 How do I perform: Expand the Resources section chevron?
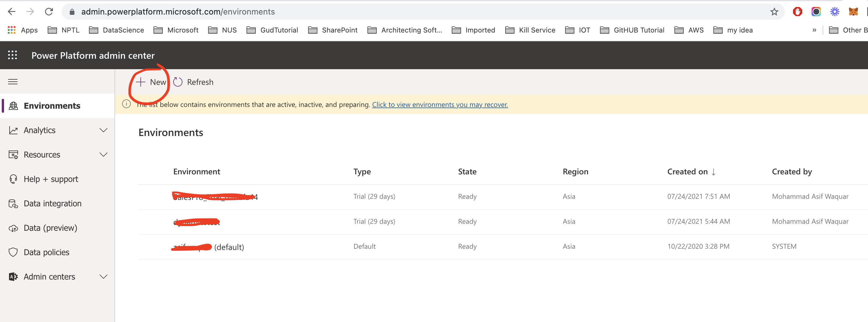click(x=103, y=154)
